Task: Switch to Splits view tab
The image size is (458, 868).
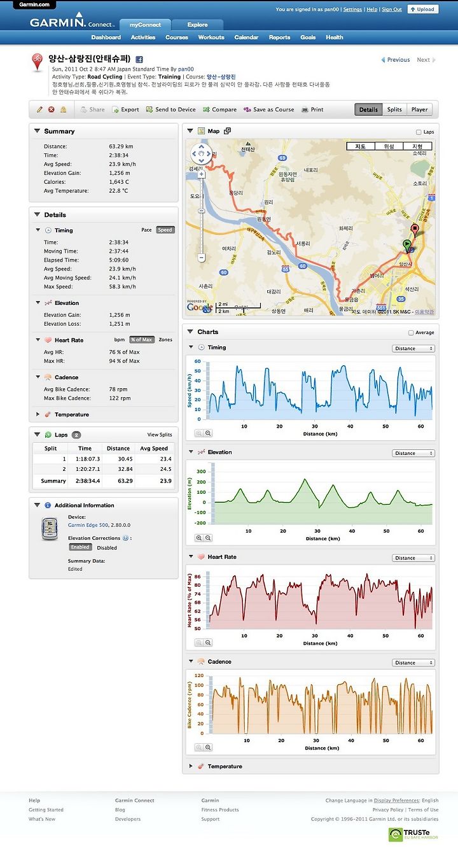Action: (394, 109)
